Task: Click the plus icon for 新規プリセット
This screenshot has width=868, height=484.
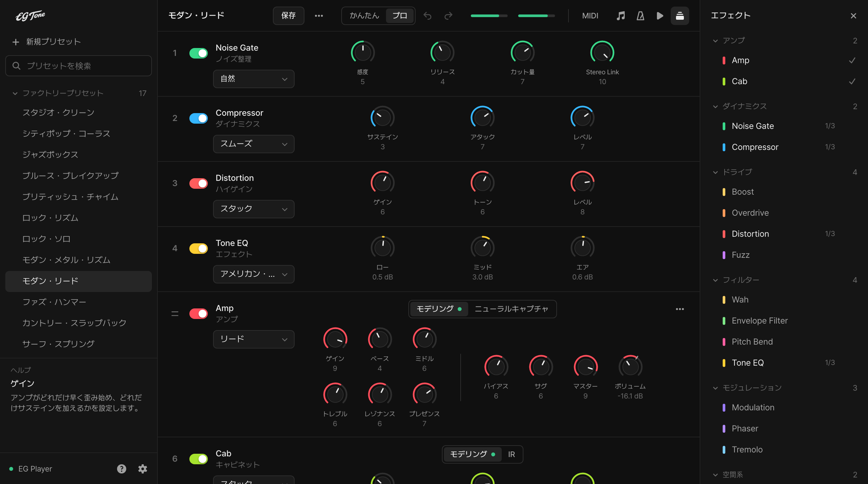Action: pos(15,42)
